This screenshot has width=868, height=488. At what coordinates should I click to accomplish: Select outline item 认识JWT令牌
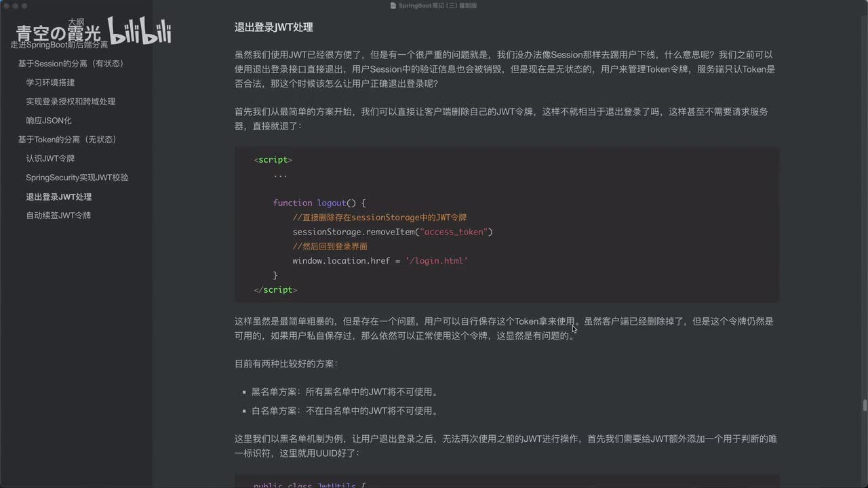pyautogui.click(x=50, y=159)
